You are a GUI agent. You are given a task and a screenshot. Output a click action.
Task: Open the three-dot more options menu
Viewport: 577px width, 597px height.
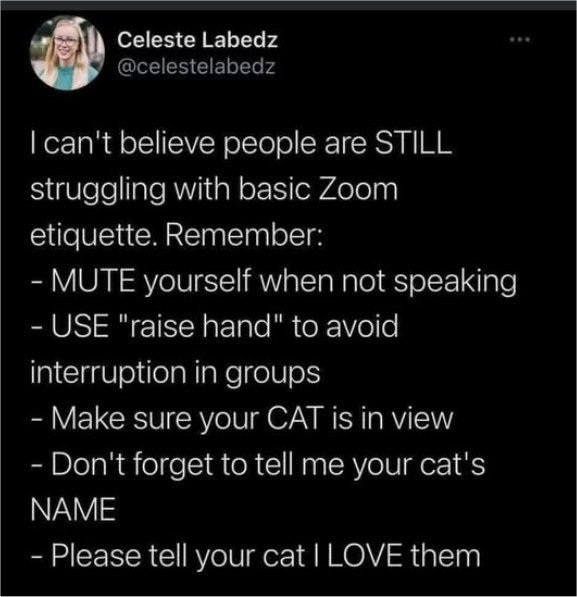[x=520, y=39]
